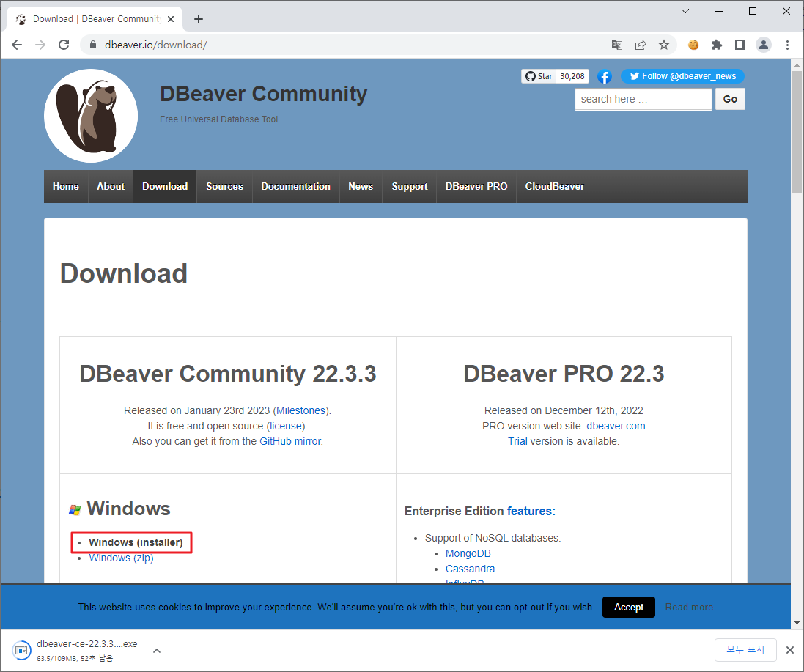This screenshot has height=672, width=804.
Task: Open the Sources menu item
Action: (x=224, y=187)
